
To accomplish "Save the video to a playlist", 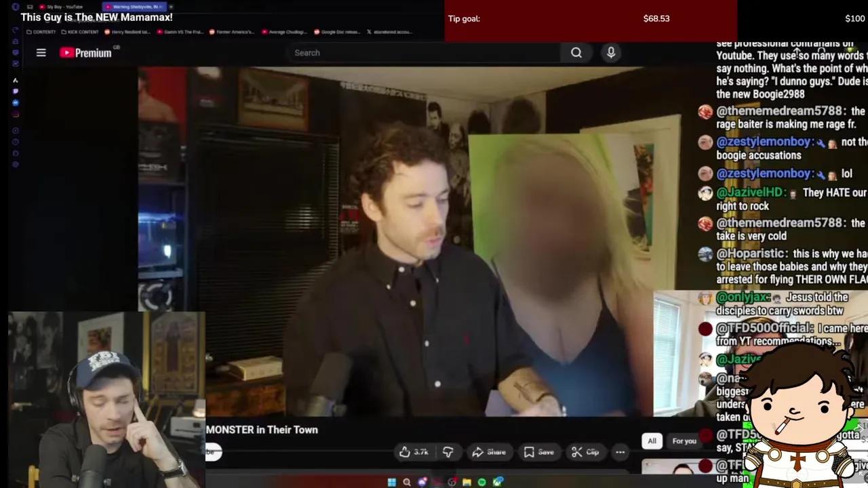I will tap(538, 452).
